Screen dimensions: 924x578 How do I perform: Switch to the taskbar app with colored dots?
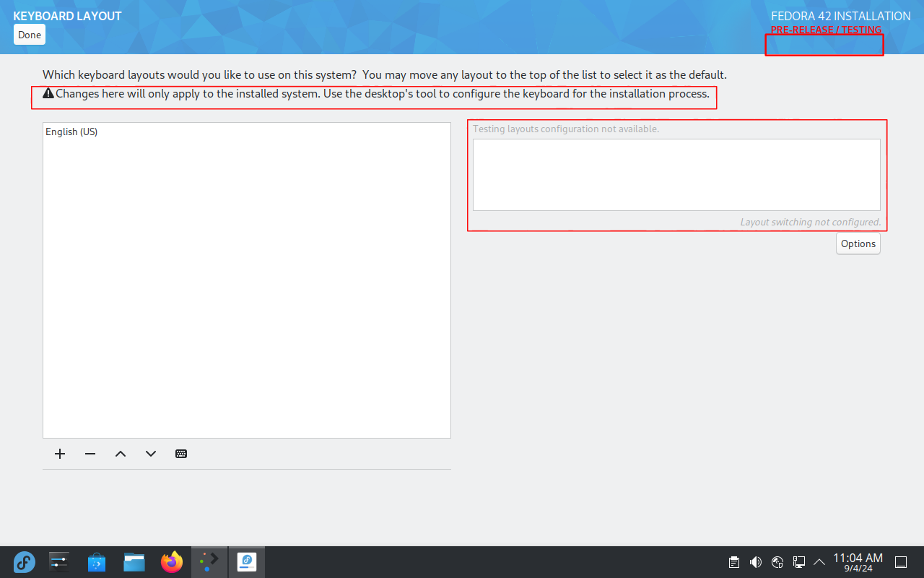pos(209,562)
